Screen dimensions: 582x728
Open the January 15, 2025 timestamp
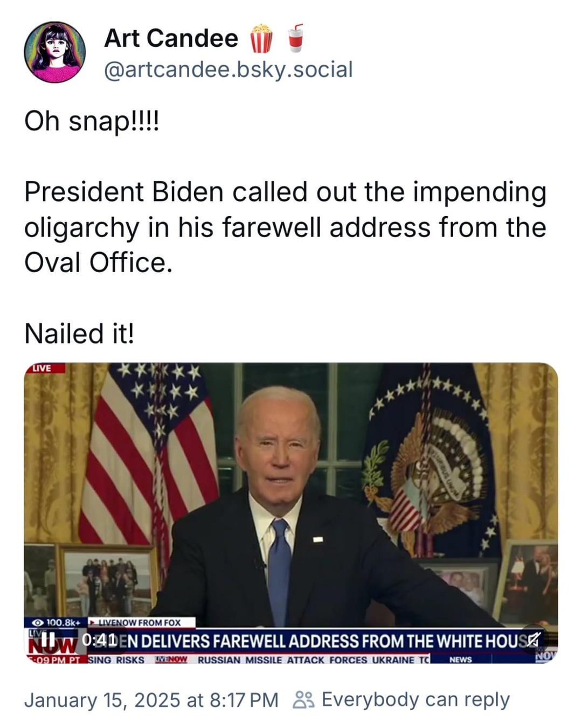151,700
